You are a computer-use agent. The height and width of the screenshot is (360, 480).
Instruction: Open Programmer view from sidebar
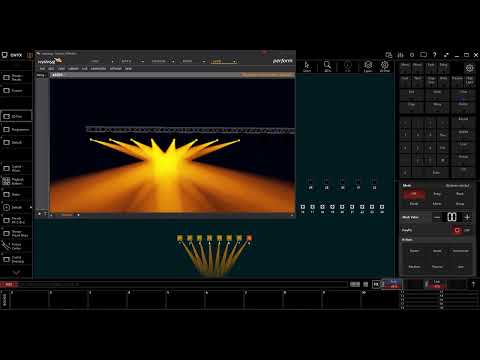16,129
